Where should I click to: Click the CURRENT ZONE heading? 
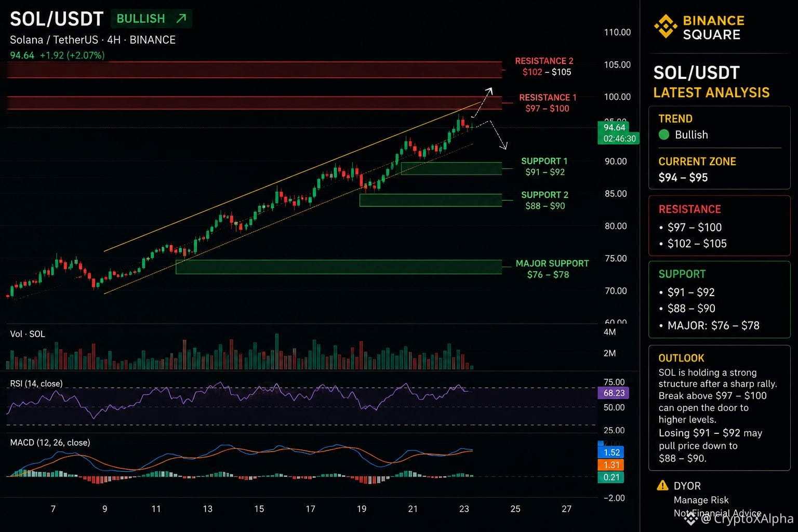click(697, 162)
